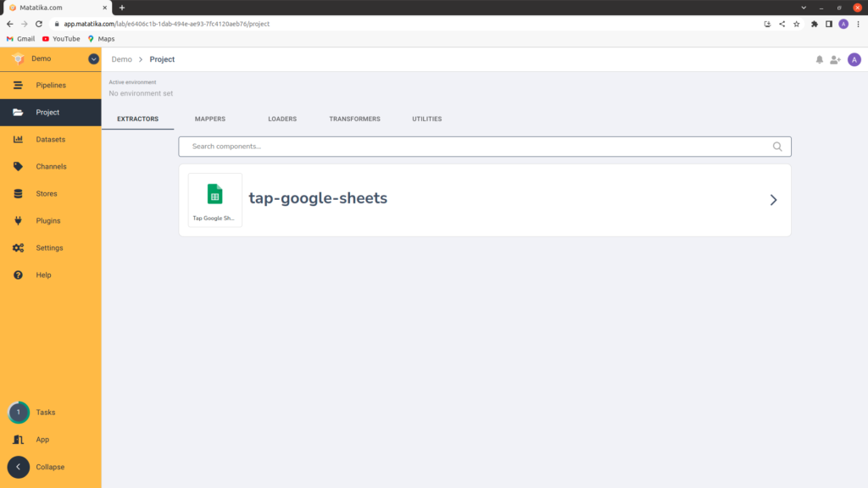Click the Demo breadcrumb link
868x488 pixels.
(122, 59)
